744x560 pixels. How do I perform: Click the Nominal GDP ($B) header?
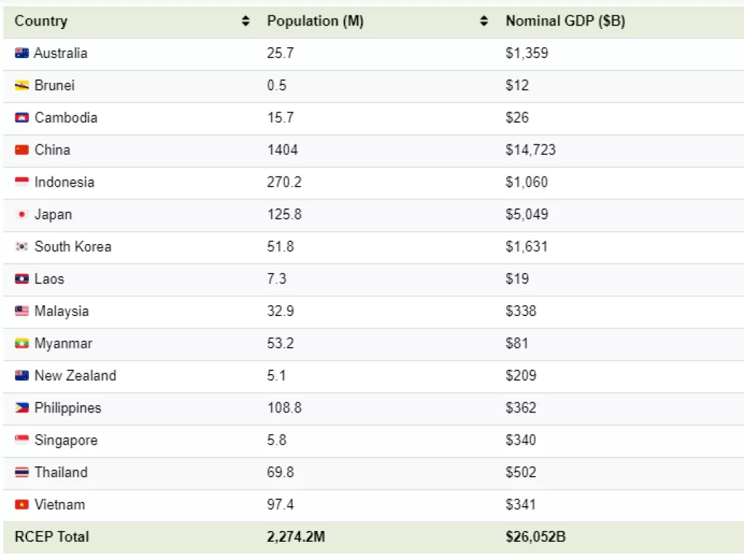(565, 21)
